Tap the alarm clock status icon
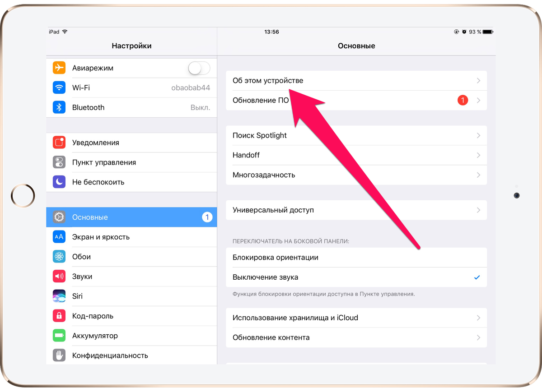Screen dimensions: 542x392 tap(464, 32)
